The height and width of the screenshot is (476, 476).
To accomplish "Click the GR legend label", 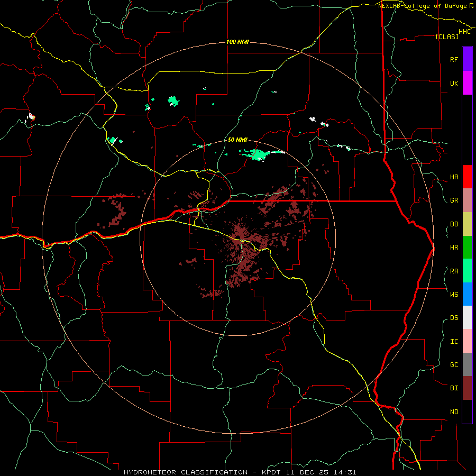I will pos(454,200).
